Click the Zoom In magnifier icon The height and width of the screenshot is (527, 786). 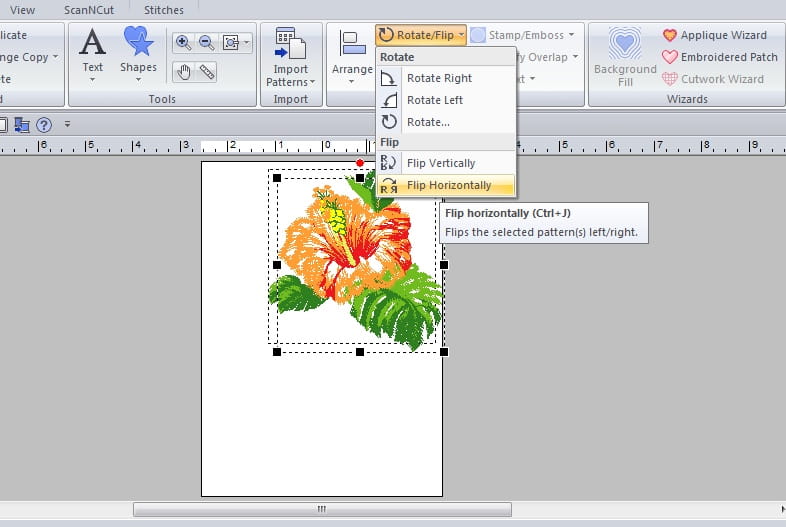pos(183,42)
